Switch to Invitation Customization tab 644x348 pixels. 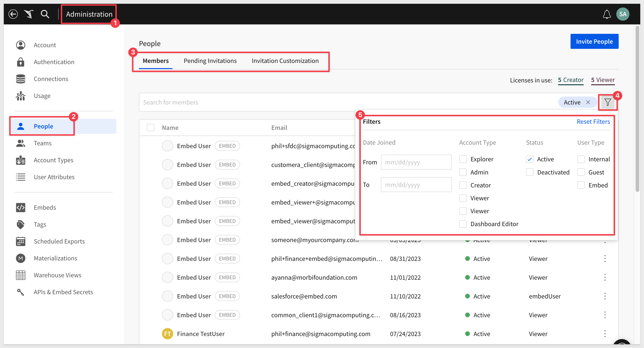point(285,61)
